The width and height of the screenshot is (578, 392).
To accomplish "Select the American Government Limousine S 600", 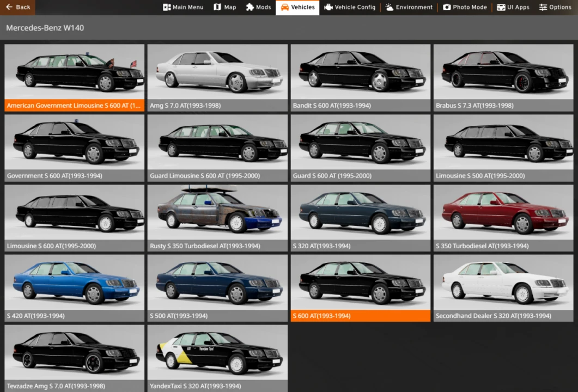I will (x=74, y=76).
